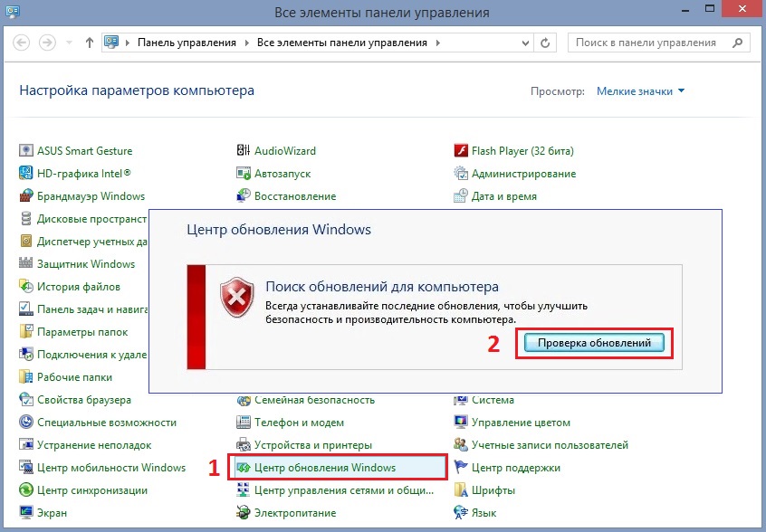The height and width of the screenshot is (532, 766).
Task: Open recent locations dropdown next to Forward
Action: coord(69,43)
